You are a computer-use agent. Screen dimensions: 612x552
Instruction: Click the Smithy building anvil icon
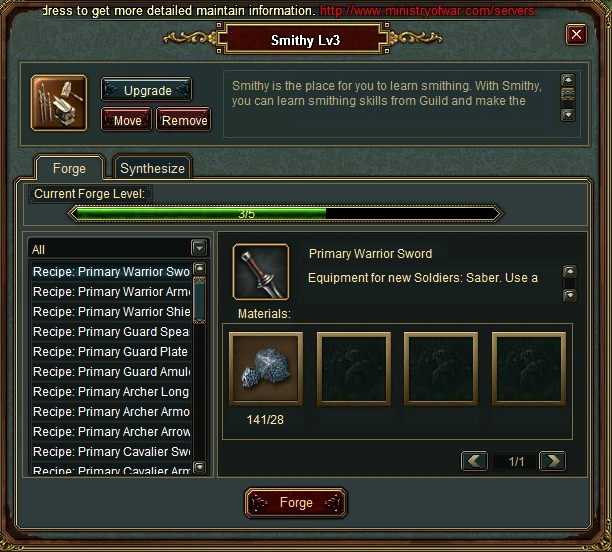[59, 103]
